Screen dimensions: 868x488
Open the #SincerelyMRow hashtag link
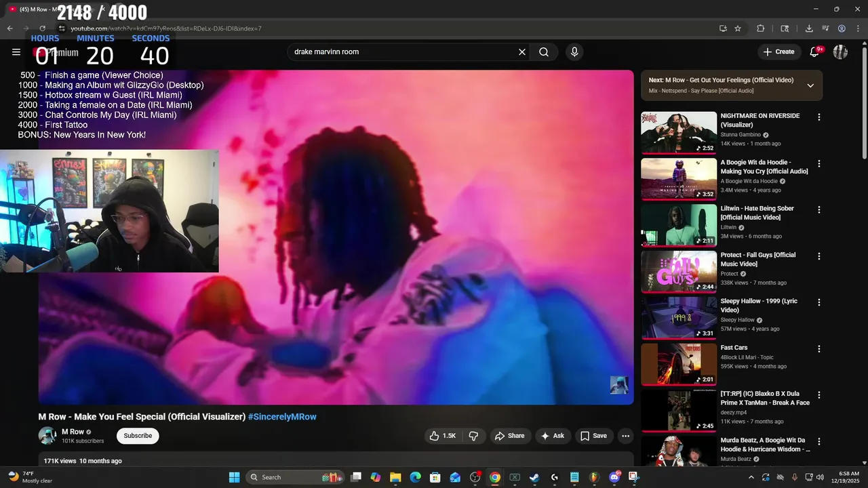[282, 417]
